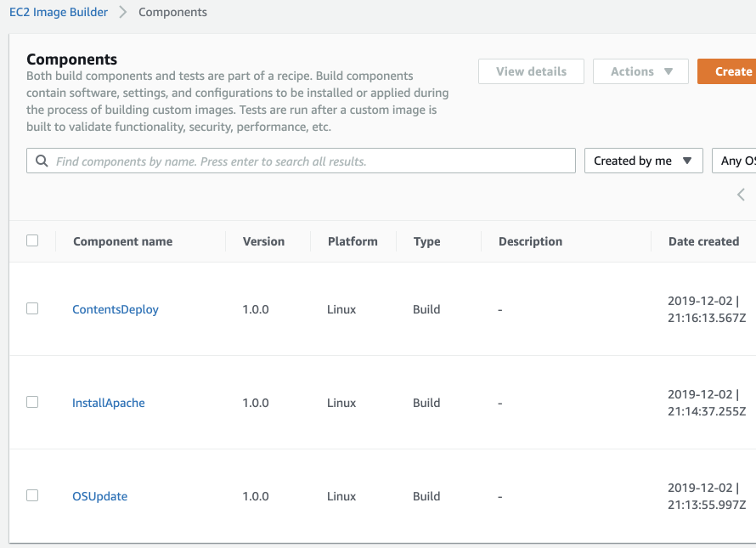Toggle the select-all checkbox in table header
The height and width of the screenshot is (548, 756).
[x=31, y=240]
